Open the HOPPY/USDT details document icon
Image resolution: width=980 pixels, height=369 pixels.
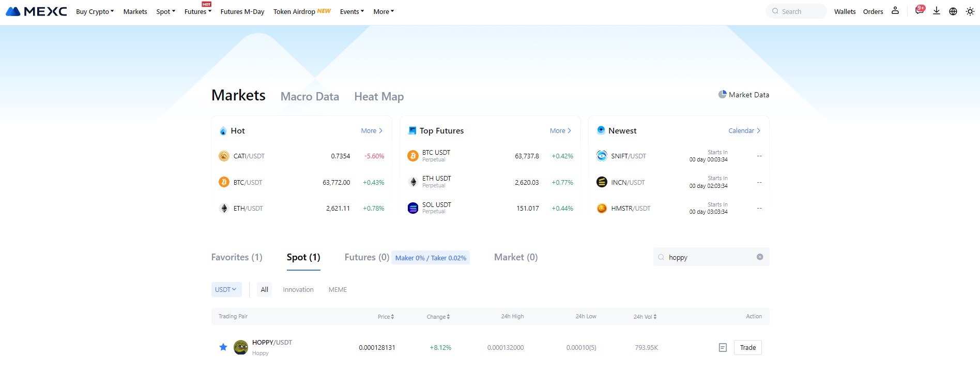click(x=723, y=348)
